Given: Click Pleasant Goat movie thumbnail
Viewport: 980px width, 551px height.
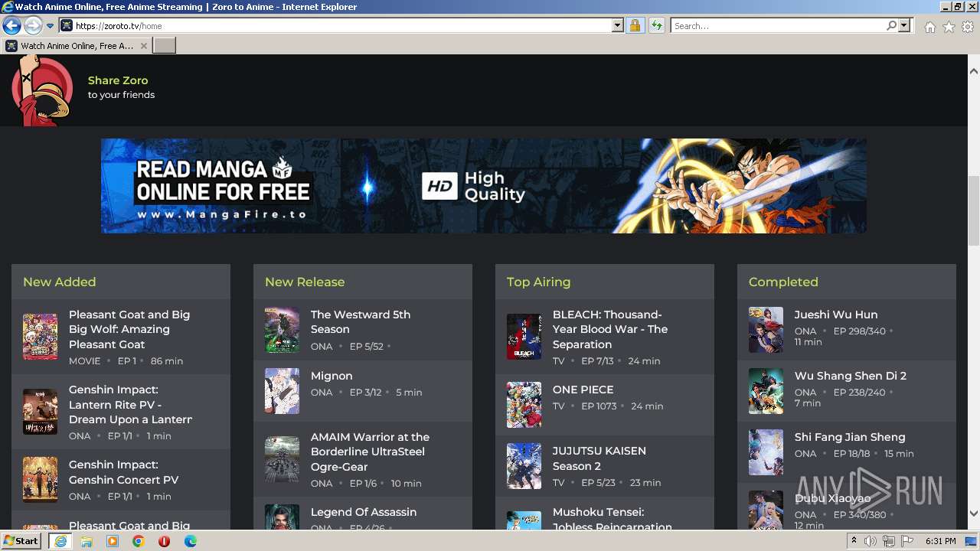Looking at the screenshot, I should coord(40,337).
